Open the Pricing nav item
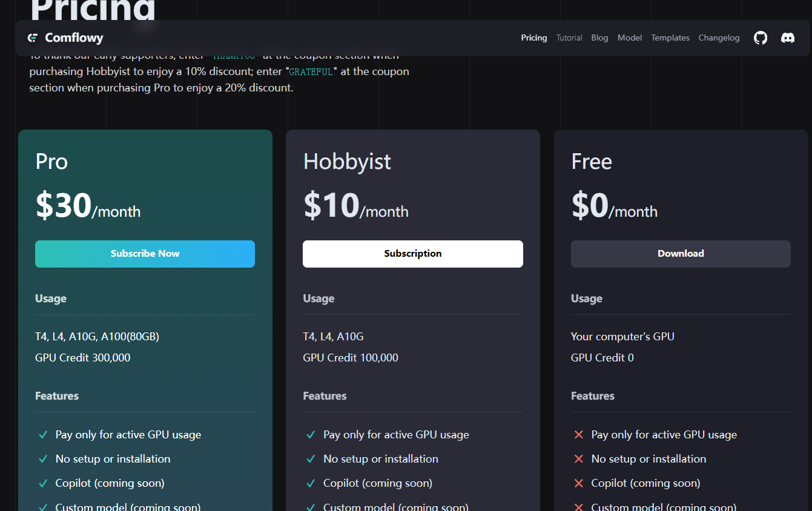812x511 pixels. click(534, 38)
